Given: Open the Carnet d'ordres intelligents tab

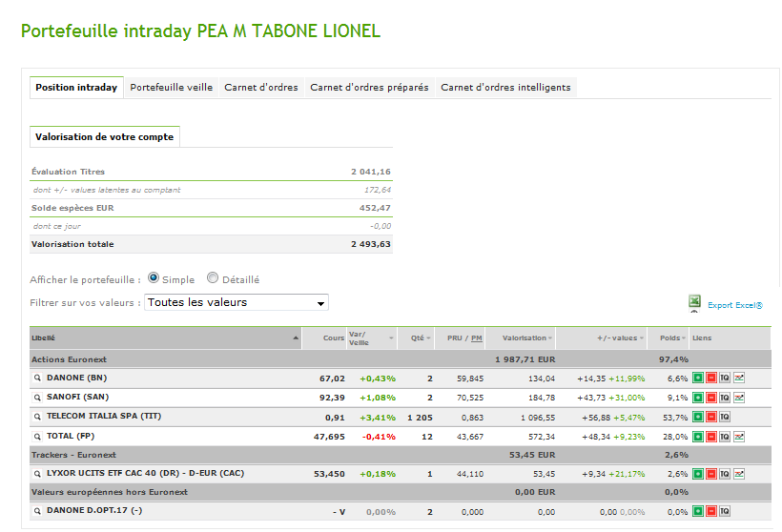Looking at the screenshot, I should pyautogui.click(x=505, y=88).
